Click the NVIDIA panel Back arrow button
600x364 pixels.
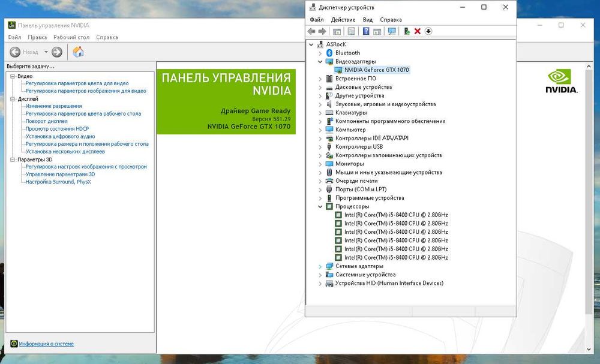point(15,52)
